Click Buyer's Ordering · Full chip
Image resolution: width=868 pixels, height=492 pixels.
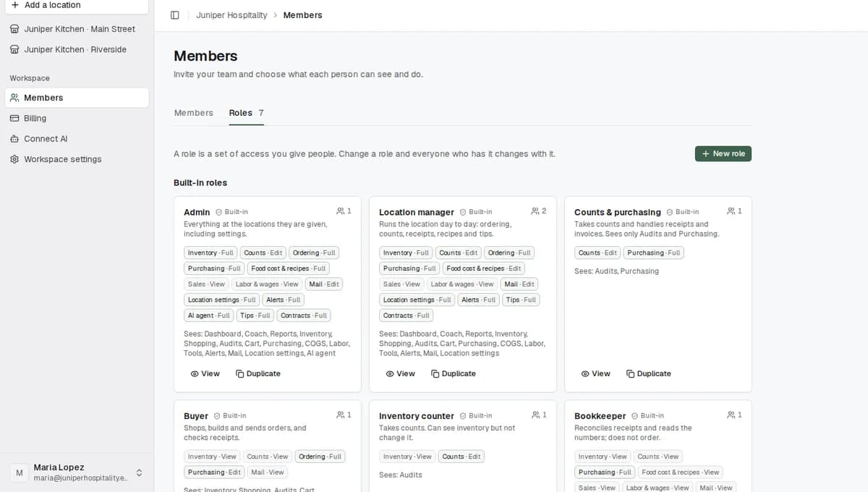click(320, 457)
